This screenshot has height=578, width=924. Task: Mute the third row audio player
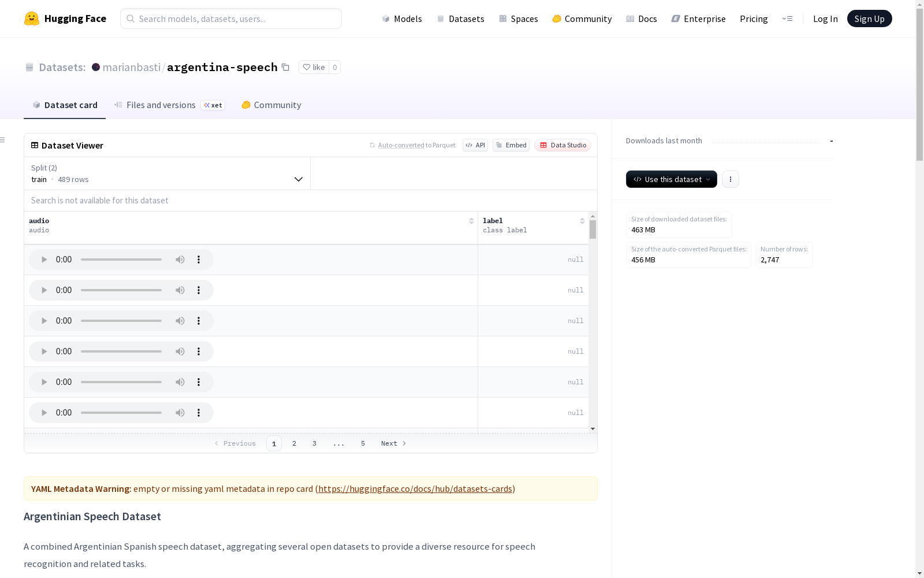click(x=180, y=321)
